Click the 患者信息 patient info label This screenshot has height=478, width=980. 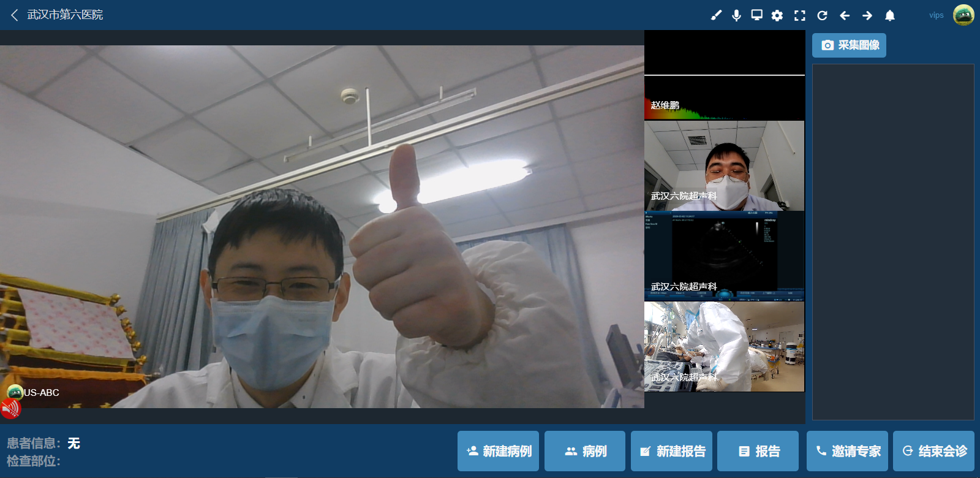pyautogui.click(x=34, y=443)
